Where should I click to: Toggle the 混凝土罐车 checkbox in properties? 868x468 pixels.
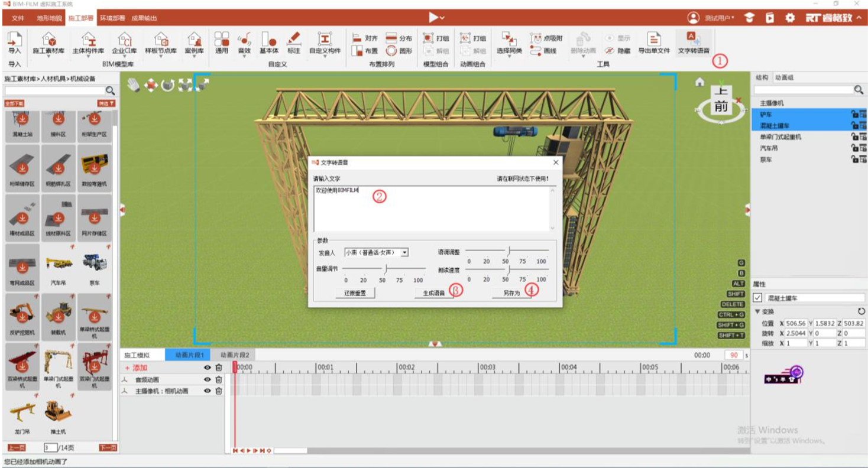click(x=758, y=298)
